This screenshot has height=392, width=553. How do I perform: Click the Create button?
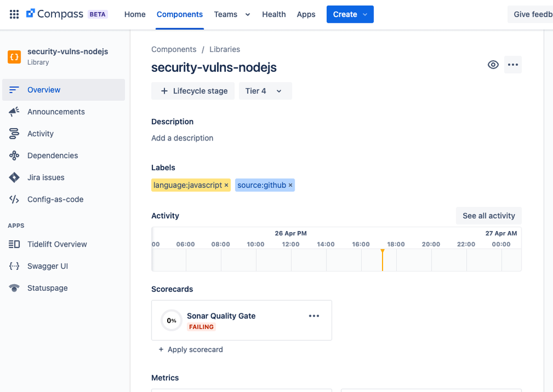tap(350, 14)
